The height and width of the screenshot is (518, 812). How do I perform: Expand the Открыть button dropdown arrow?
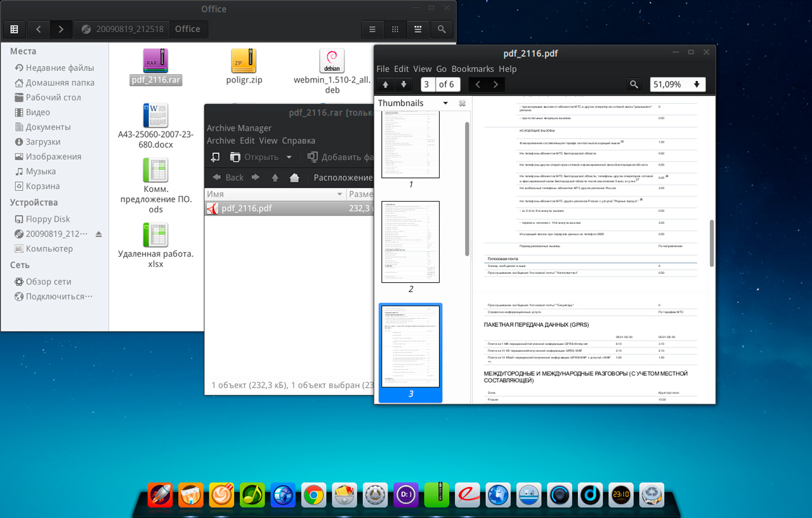[289, 157]
